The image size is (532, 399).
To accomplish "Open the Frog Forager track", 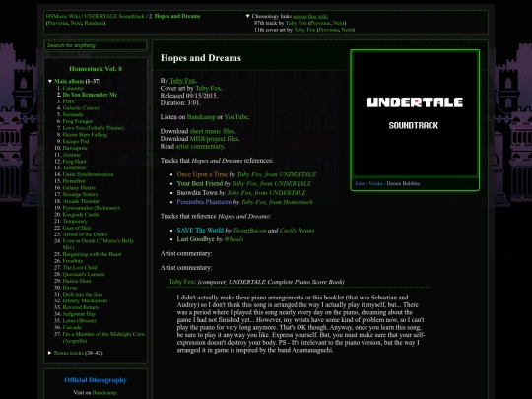I will point(78,121).
